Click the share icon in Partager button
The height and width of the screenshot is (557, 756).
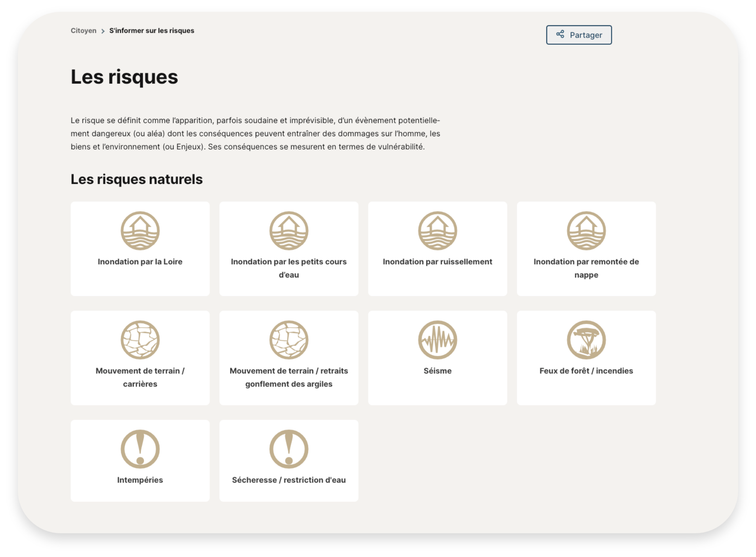tap(560, 34)
